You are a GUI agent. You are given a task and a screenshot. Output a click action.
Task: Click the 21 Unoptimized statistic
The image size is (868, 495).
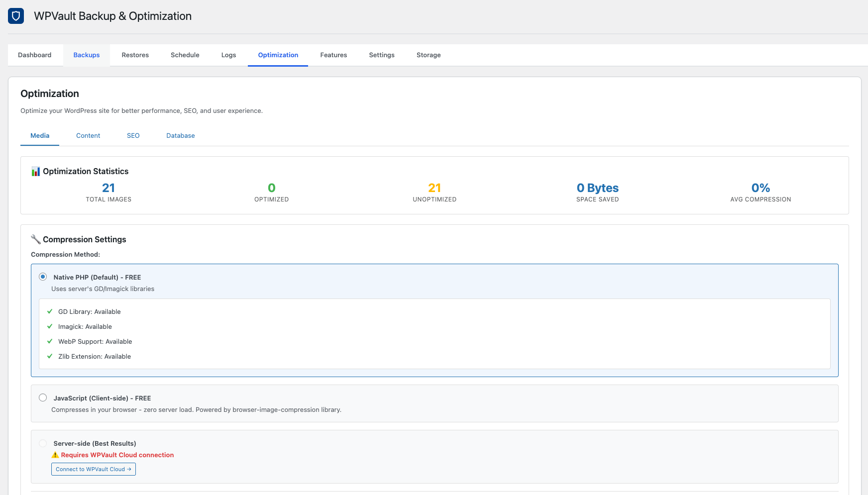[x=434, y=193]
